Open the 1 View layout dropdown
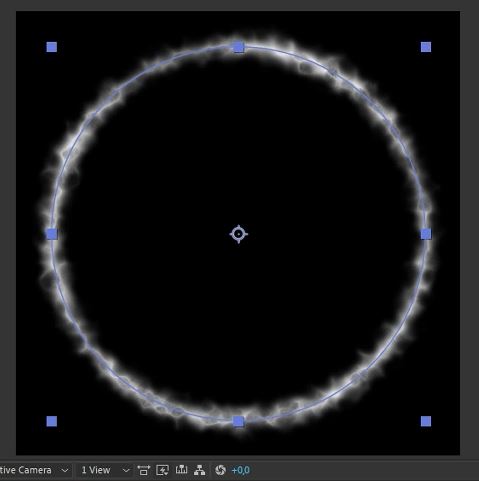Image resolution: width=479 pixels, height=481 pixels. tap(105, 470)
